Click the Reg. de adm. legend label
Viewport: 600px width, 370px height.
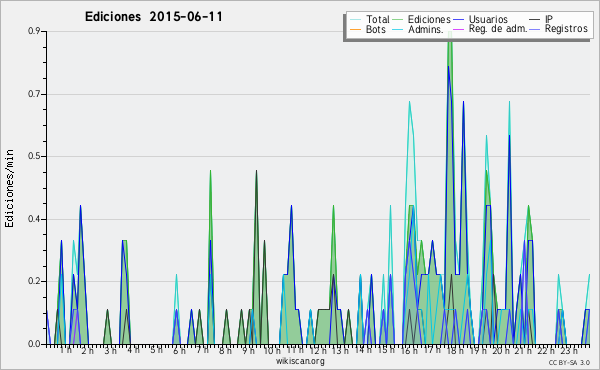pyautogui.click(x=498, y=29)
